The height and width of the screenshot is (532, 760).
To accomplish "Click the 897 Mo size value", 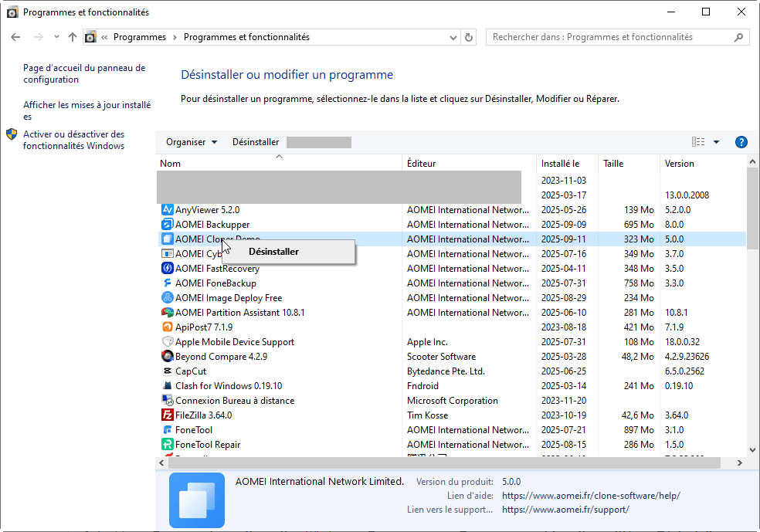I will coord(639,430).
